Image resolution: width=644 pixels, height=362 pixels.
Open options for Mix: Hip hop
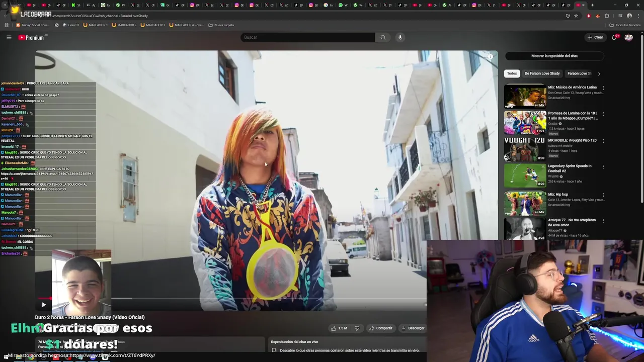point(603,195)
